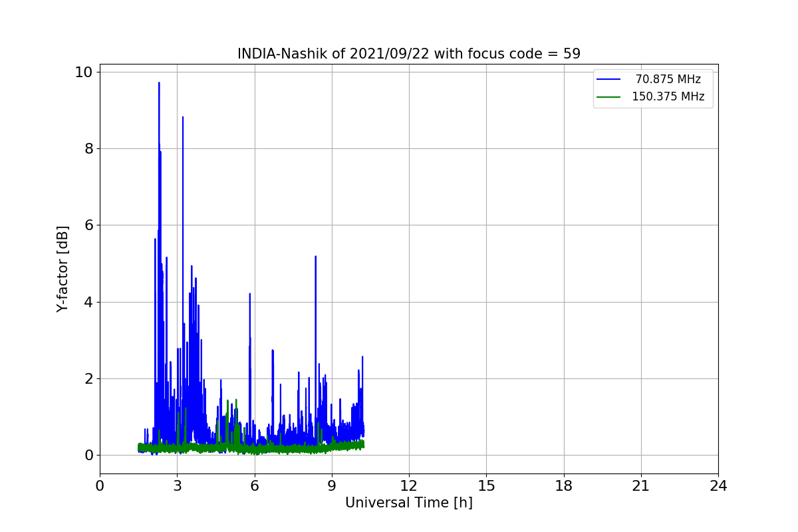The image size is (798, 532).
Task: Click the x-axis tick label 21
Action: tap(641, 486)
